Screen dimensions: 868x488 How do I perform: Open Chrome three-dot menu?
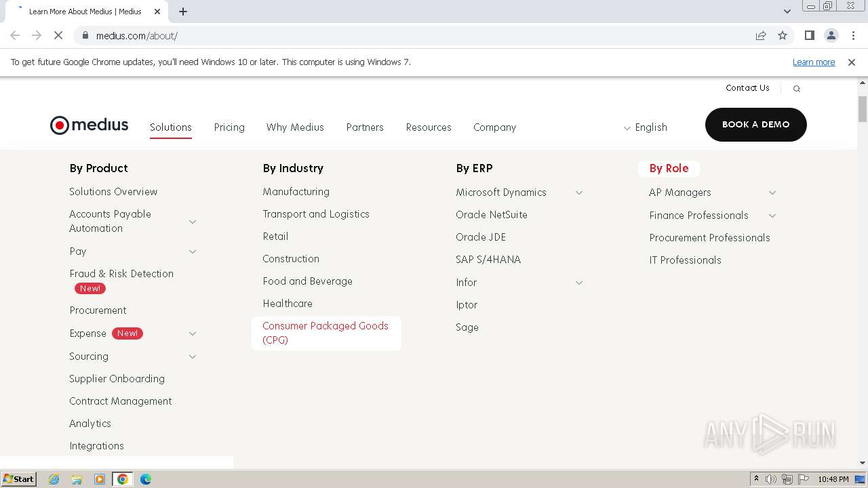click(853, 35)
